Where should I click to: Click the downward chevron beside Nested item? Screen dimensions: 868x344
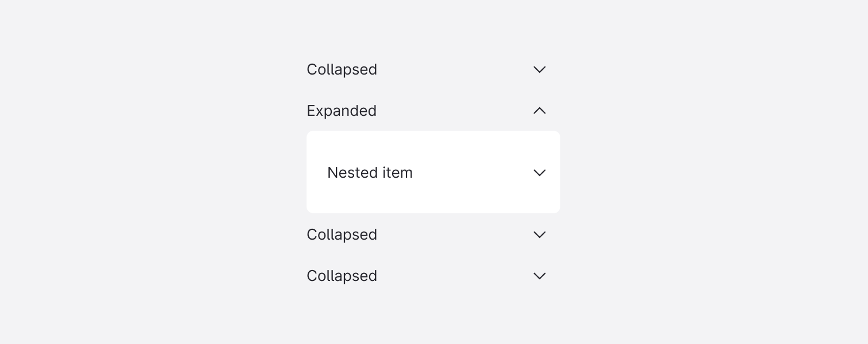click(x=539, y=173)
